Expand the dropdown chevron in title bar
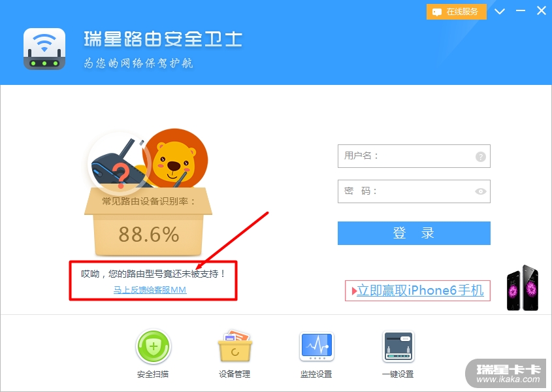This screenshot has width=552, height=392. pos(500,11)
